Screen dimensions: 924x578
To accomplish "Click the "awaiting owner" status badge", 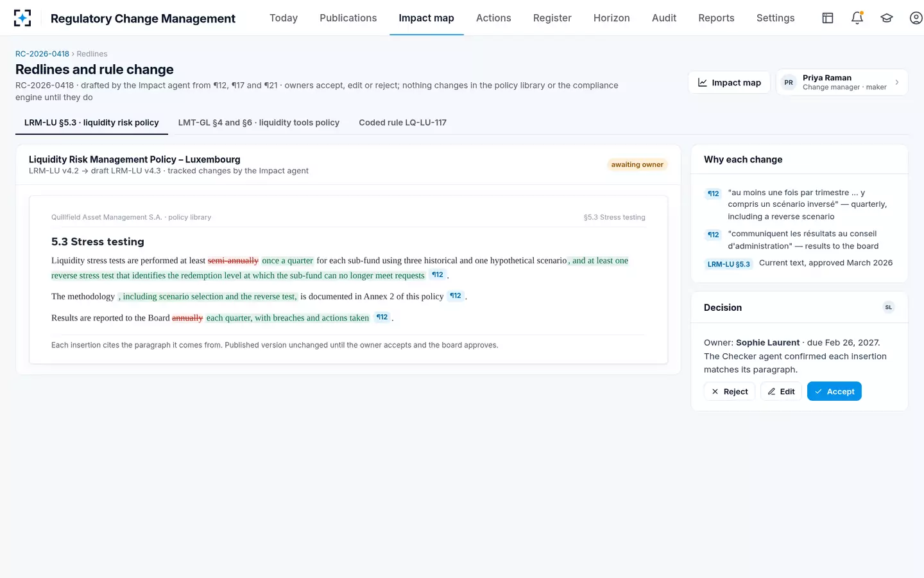I will click(637, 164).
